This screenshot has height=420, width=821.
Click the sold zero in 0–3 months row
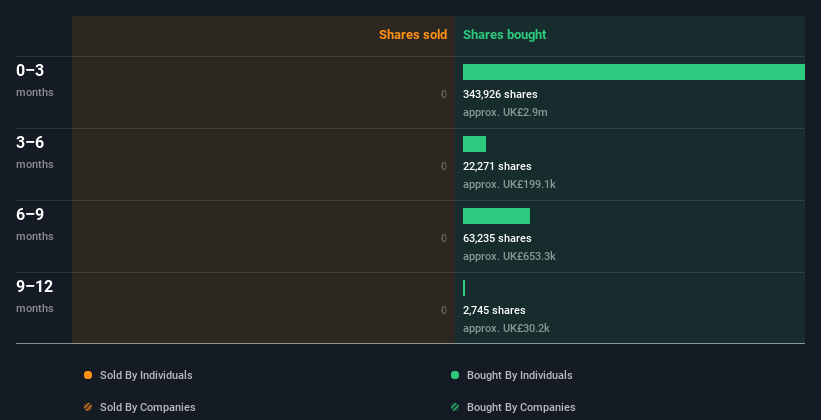coord(444,94)
